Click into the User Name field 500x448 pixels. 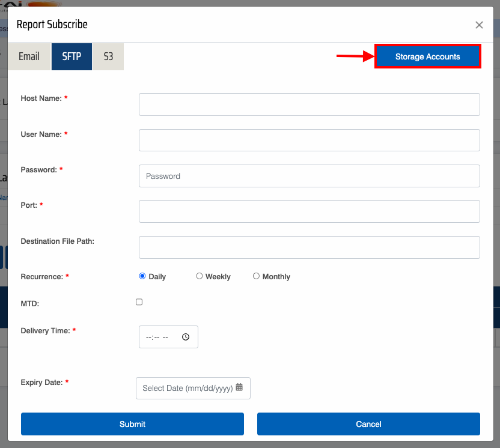309,140
